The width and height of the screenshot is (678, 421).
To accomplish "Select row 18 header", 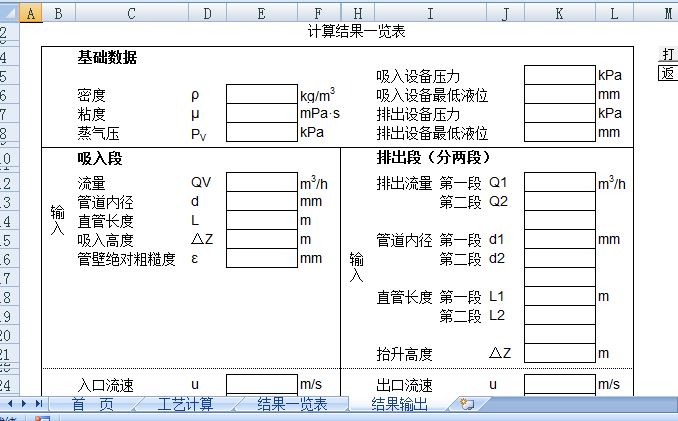I will (x=10, y=297).
